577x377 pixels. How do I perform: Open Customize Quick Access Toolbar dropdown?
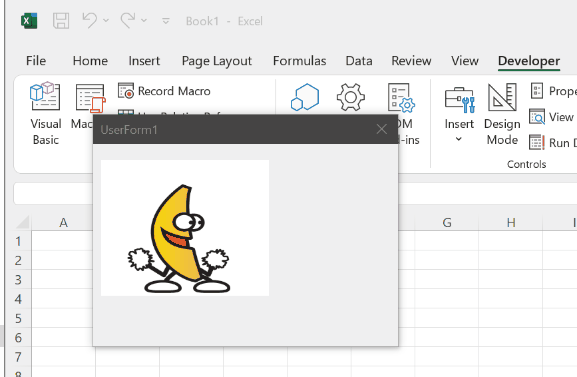pos(166,21)
